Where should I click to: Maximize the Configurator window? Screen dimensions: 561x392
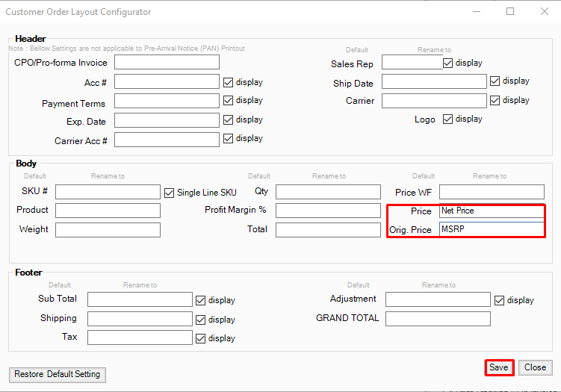click(510, 12)
